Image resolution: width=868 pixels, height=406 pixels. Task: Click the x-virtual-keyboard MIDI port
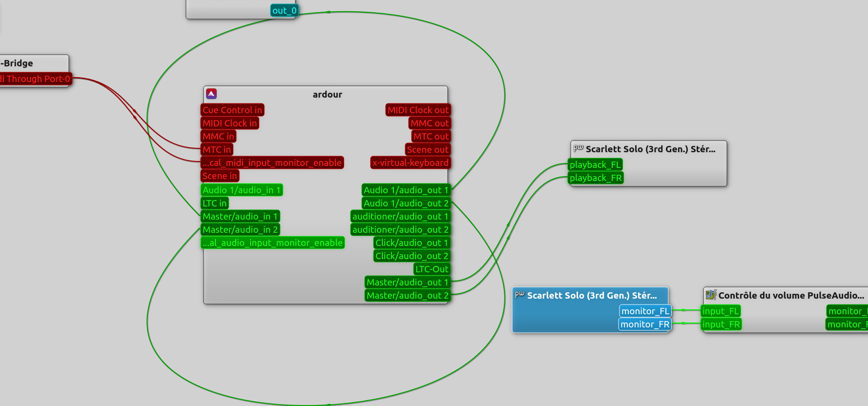tap(410, 163)
